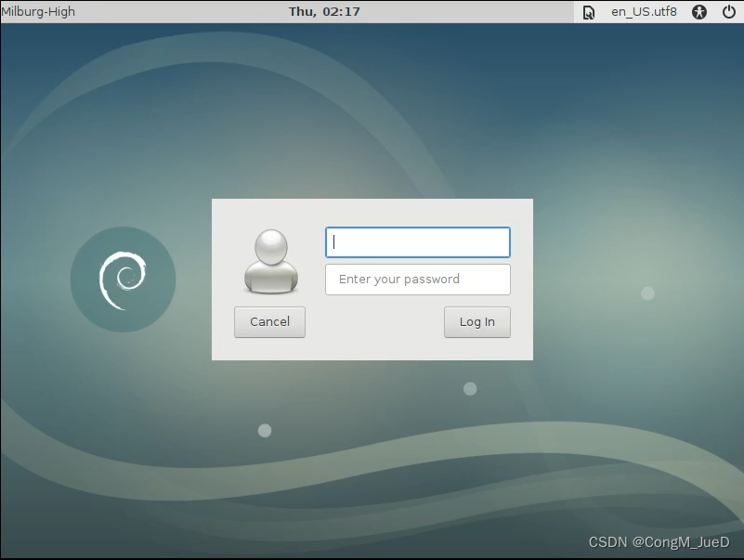Click the Thu, 02:17 clock
Image resolution: width=744 pixels, height=560 pixels.
pyautogui.click(x=324, y=11)
